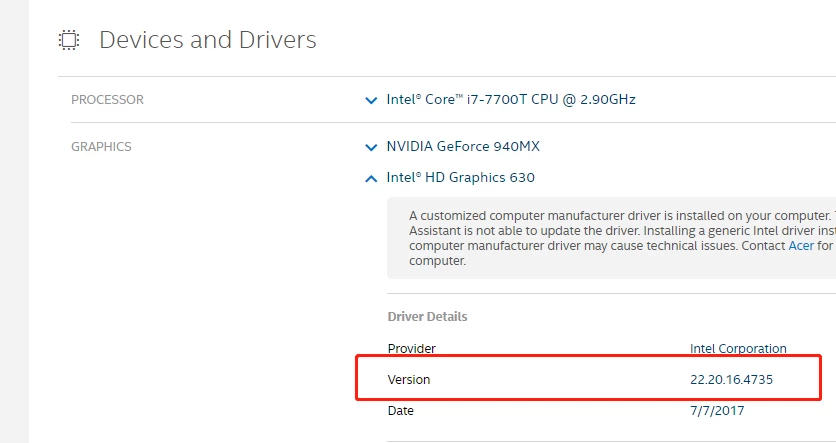
Task: Click the Driver Details heading
Action: tap(428, 317)
